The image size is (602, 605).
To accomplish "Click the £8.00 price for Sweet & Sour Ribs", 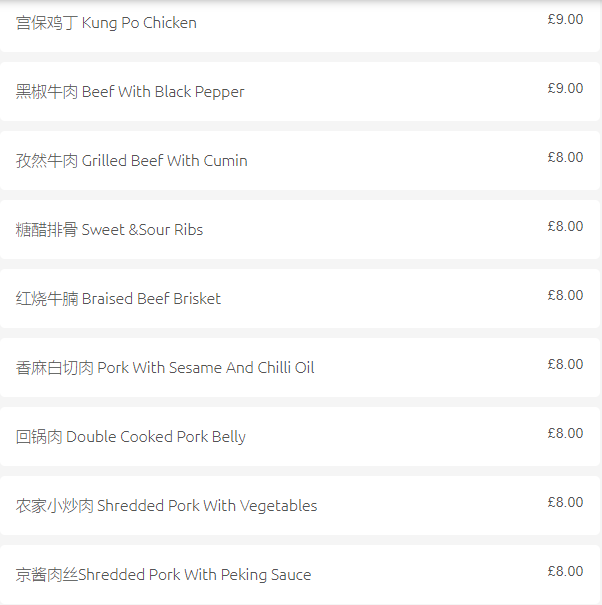I will (565, 226).
